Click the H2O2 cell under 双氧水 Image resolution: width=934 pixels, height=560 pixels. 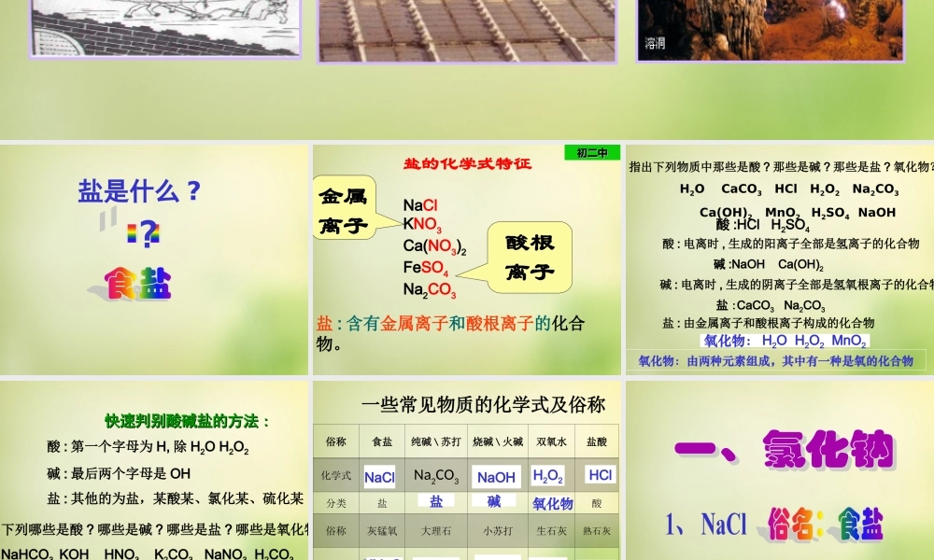(x=547, y=476)
